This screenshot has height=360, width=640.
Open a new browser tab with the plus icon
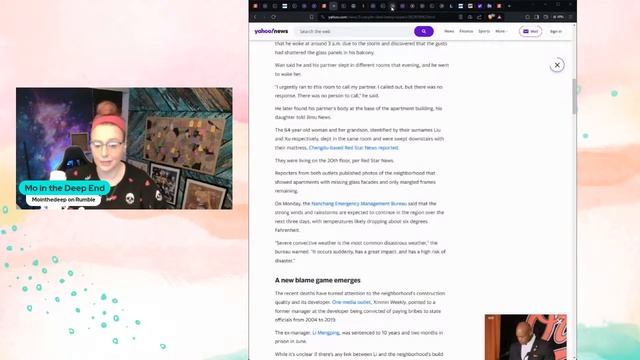[509, 6]
